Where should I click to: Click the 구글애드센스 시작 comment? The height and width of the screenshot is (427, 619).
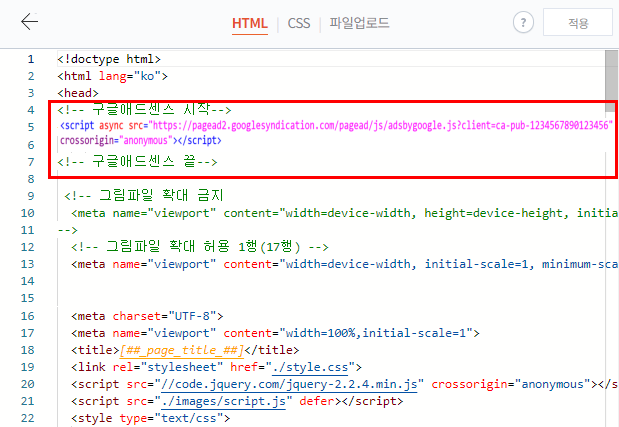pos(144,109)
